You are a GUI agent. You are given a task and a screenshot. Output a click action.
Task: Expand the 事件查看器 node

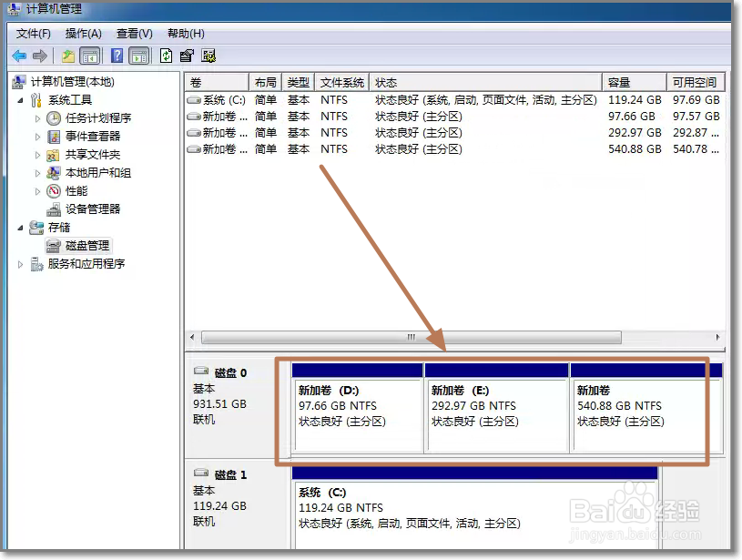coord(37,137)
